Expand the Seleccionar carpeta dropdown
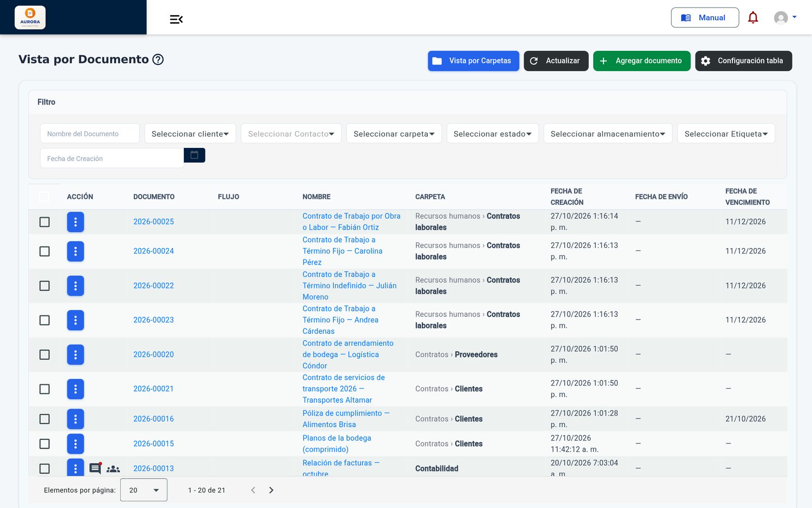 394,134
